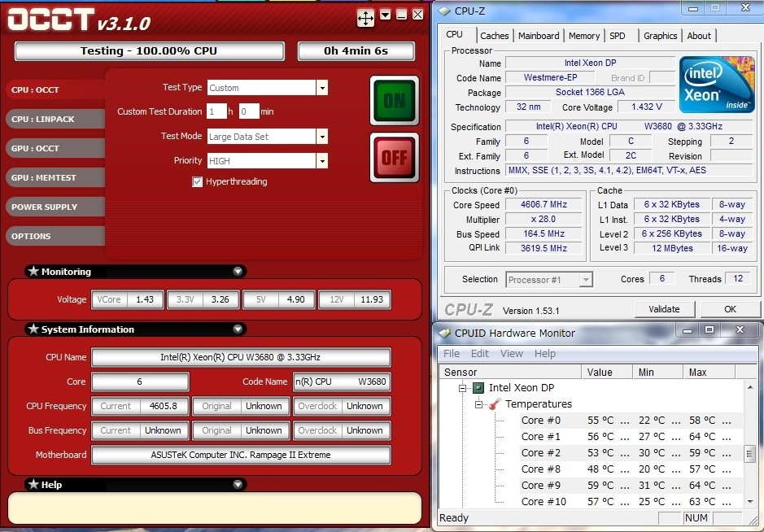Switch to the Mainboard tab in CPU-Z

click(539, 36)
